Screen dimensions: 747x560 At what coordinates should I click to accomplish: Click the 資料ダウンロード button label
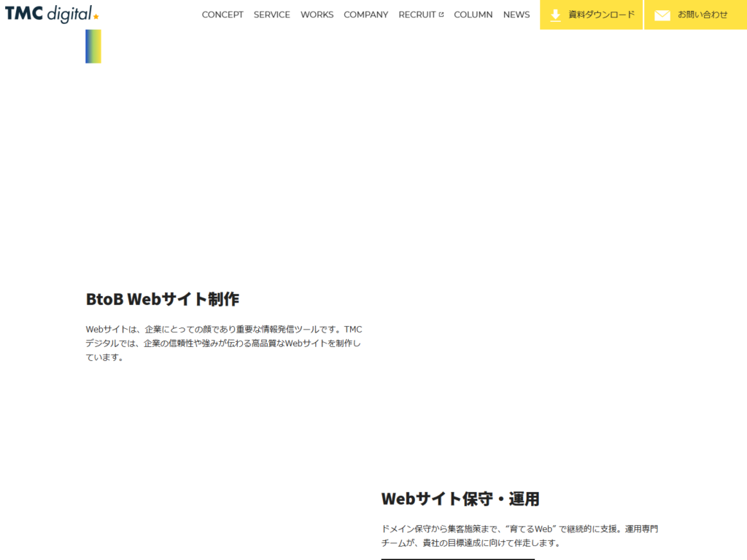pyautogui.click(x=601, y=15)
